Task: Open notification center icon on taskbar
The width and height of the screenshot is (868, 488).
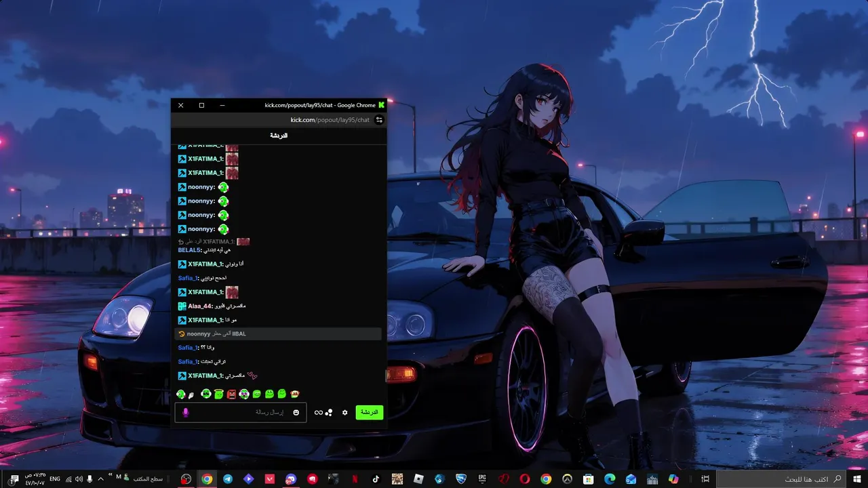Action: (x=14, y=479)
